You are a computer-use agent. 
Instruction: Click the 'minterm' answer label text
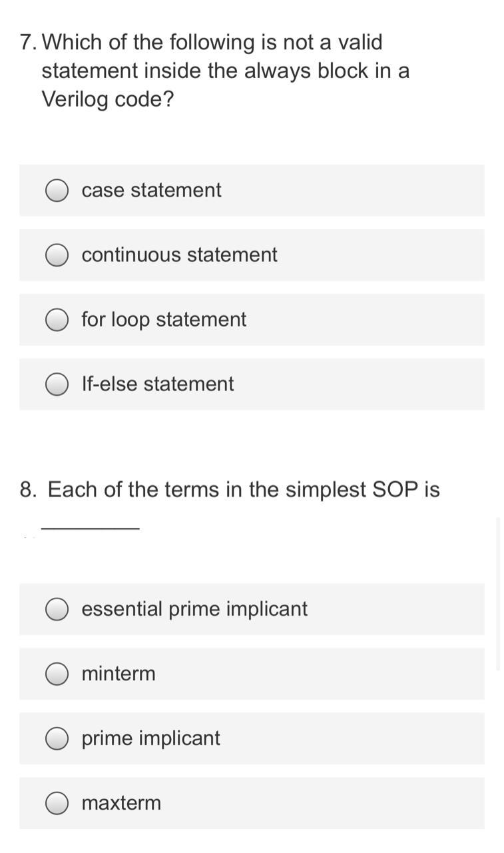119,673
